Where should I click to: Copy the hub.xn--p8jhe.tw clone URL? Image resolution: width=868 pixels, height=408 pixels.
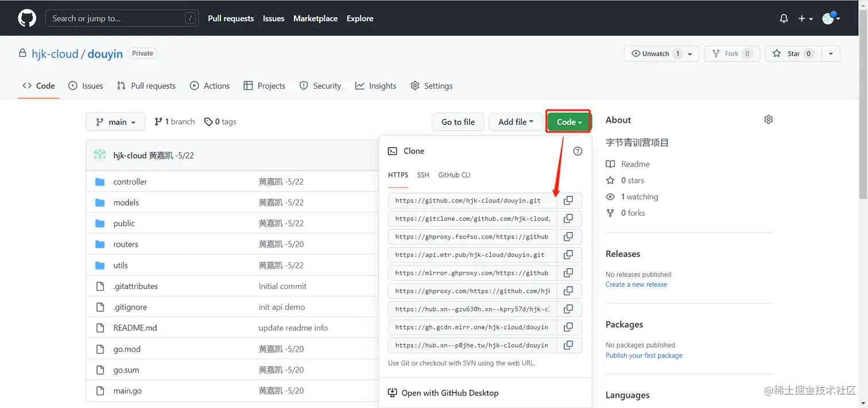(x=568, y=345)
